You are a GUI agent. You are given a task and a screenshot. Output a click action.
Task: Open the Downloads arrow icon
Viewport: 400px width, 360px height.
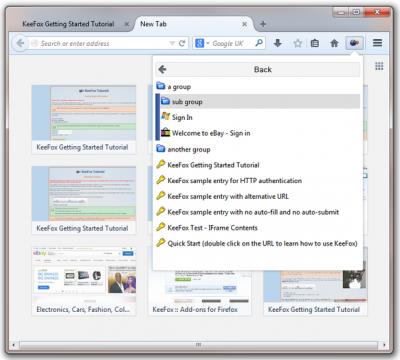point(278,43)
